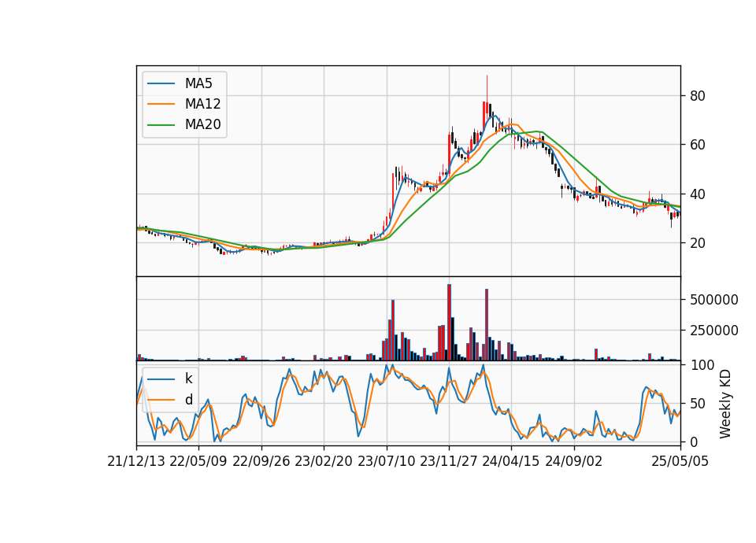
Task: Click the 23/02/20 date tick label
Action: [x=324, y=461]
